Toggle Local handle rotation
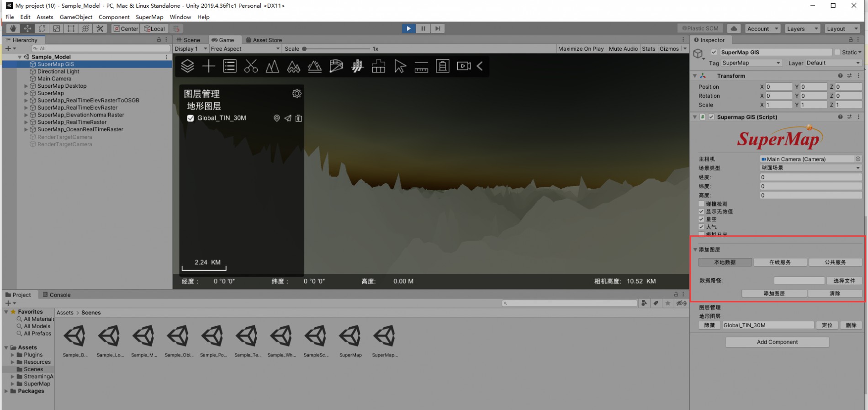This screenshot has height=410, width=868. pyautogui.click(x=155, y=28)
